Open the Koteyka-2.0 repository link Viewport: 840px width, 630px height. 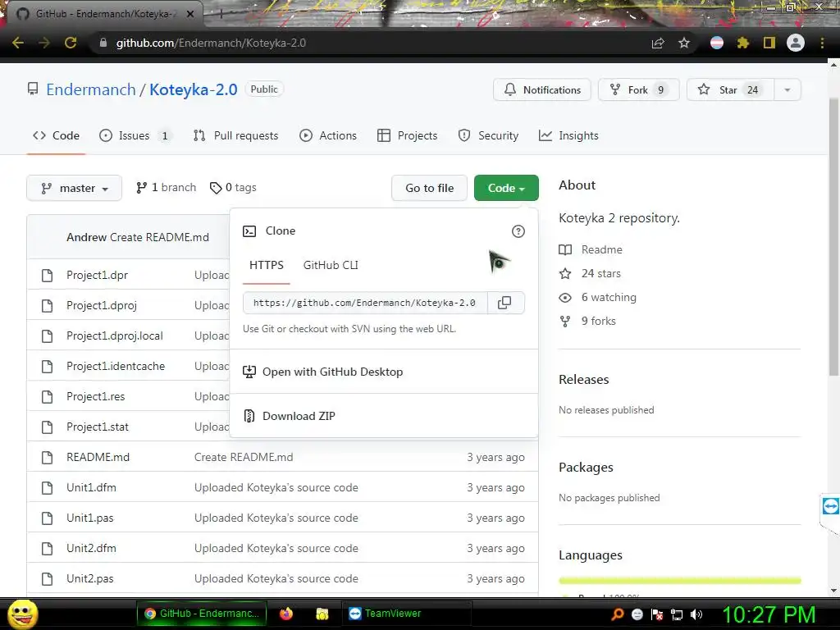tap(194, 89)
